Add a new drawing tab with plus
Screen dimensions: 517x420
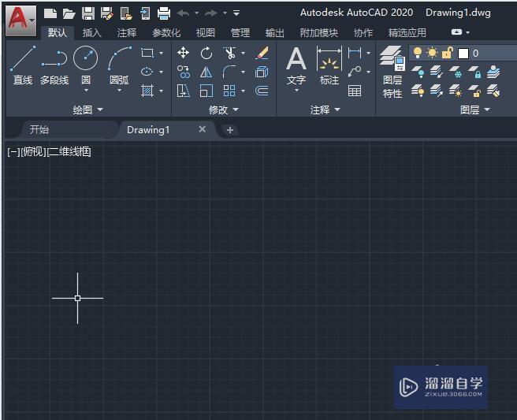(230, 130)
